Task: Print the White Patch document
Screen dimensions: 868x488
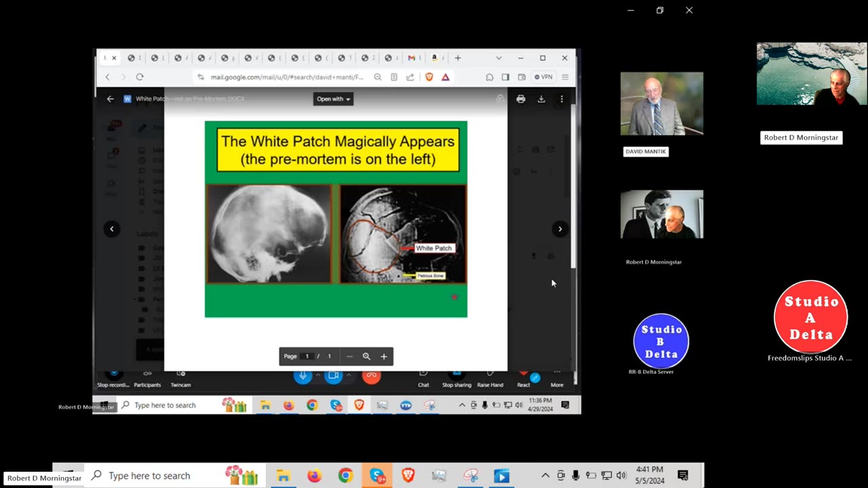Action: pyautogui.click(x=521, y=99)
